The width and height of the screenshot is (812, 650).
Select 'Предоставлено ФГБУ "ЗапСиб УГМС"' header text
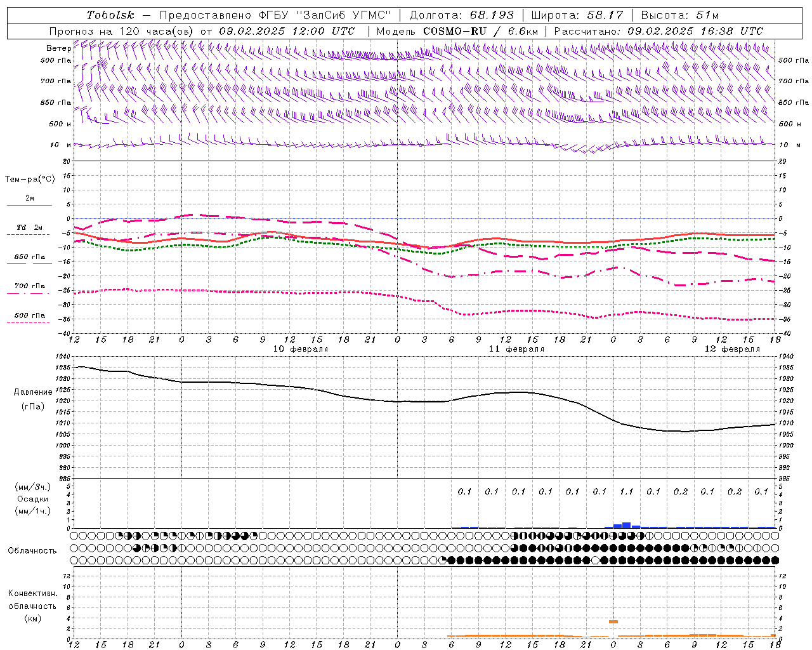tap(275, 15)
